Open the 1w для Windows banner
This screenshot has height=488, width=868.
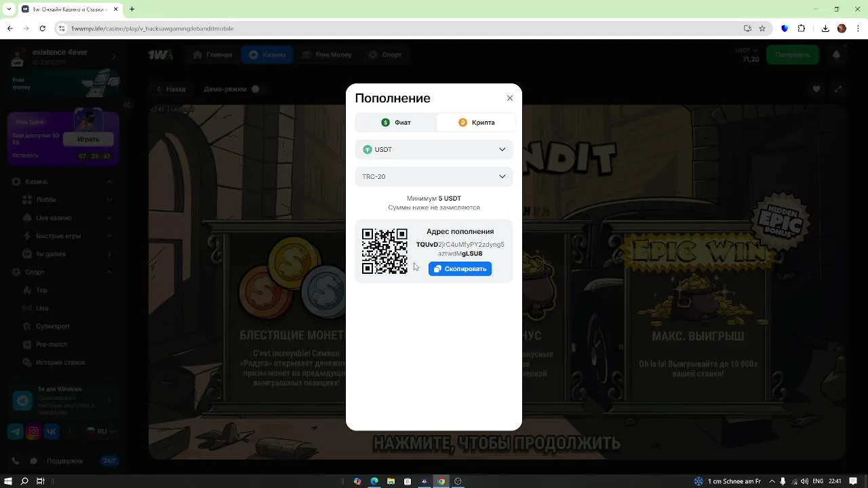(x=63, y=401)
